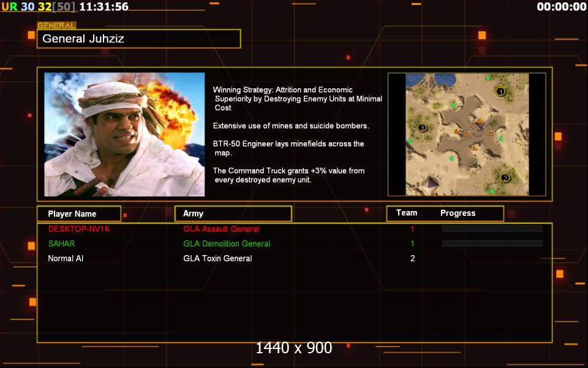Click team number for Normal AI

click(x=412, y=258)
